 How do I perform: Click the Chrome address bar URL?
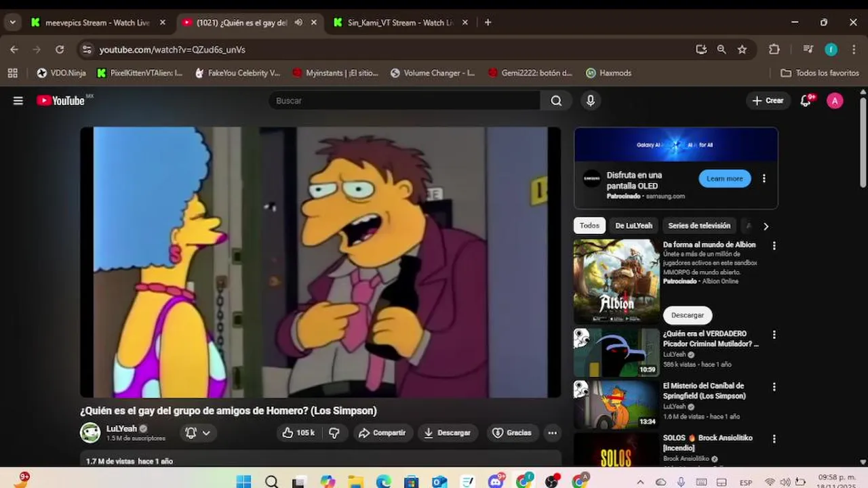click(x=172, y=49)
